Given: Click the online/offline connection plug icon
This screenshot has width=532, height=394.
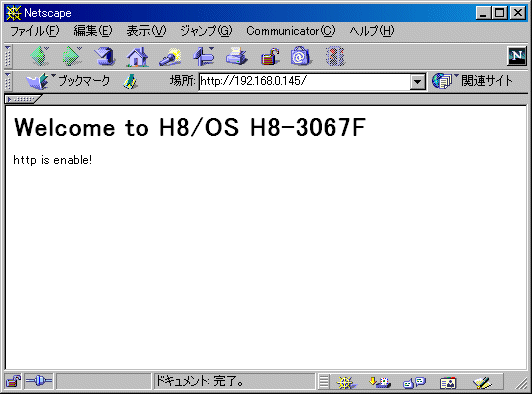Looking at the screenshot, I should click(x=39, y=381).
